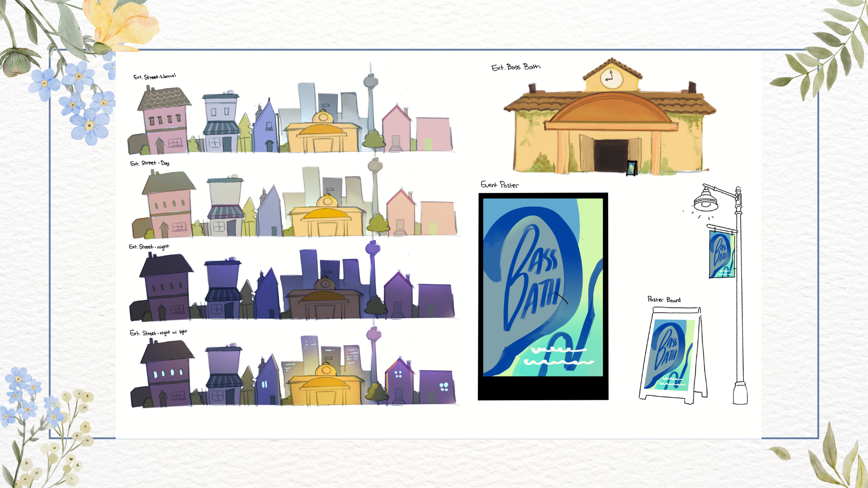Click the small sign beside the Bass Bath entrance
Viewport: 868px width, 488px height.
click(x=632, y=168)
